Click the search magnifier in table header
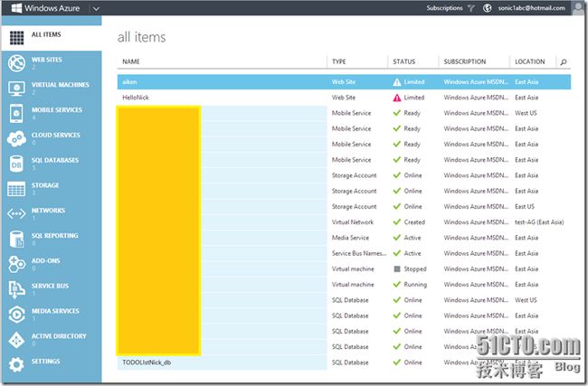This screenshot has width=588, height=386. [x=564, y=61]
